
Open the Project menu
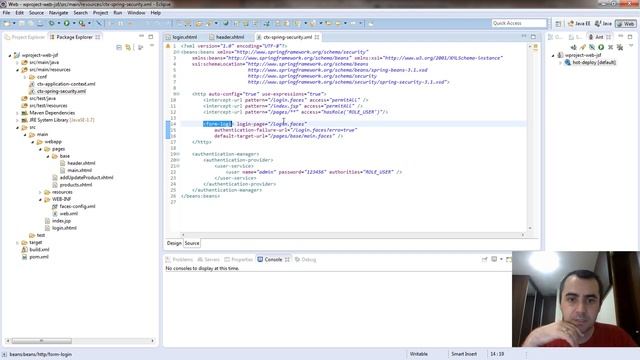click(x=100, y=13)
